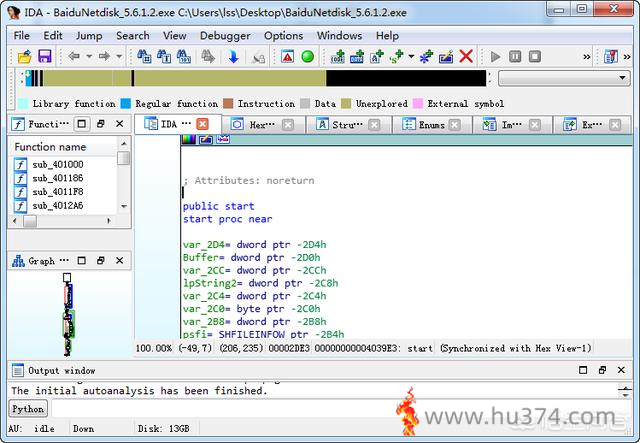Image resolution: width=640 pixels, height=443 pixels.
Task: Start the debugger process with play
Action: [x=496, y=56]
